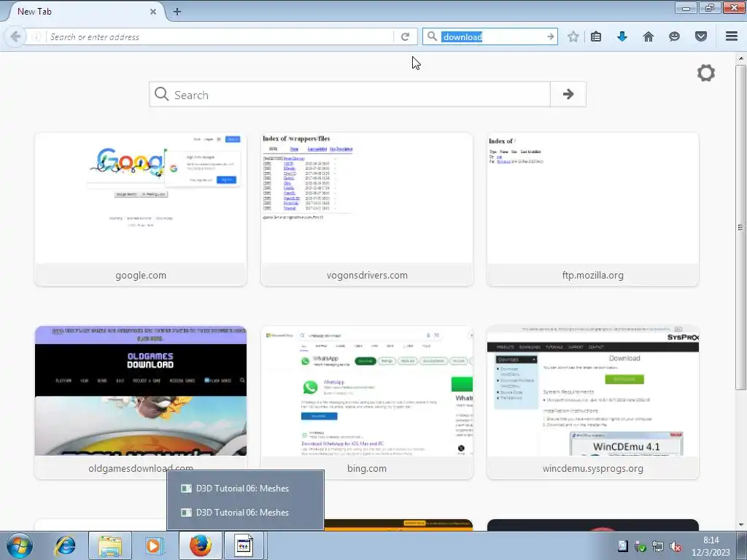Open the network tray icon
This screenshot has height=560, width=747.
pyautogui.click(x=658, y=547)
